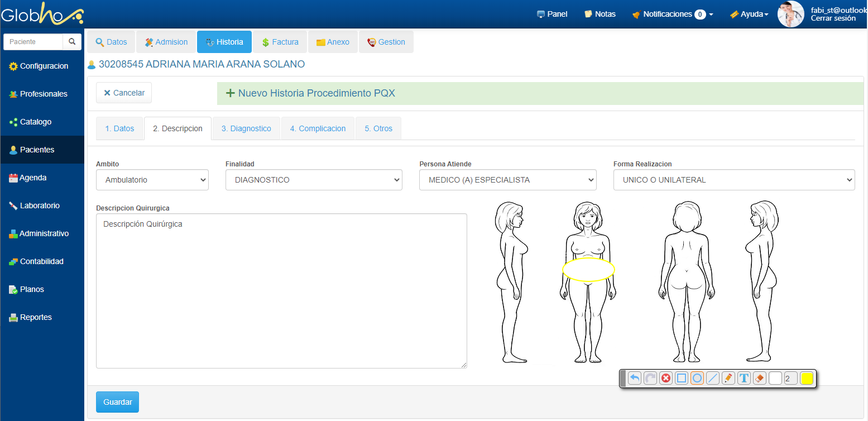Expand the Forma Realizacion dropdown
868x421 pixels.
click(x=733, y=180)
